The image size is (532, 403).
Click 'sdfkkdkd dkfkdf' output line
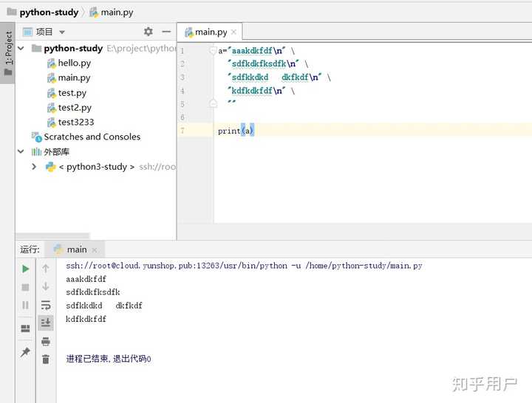click(104, 306)
